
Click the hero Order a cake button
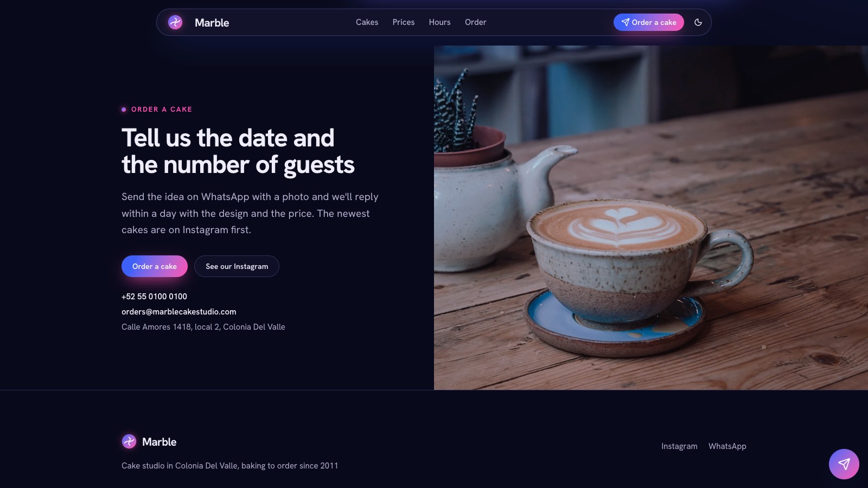coord(155,266)
